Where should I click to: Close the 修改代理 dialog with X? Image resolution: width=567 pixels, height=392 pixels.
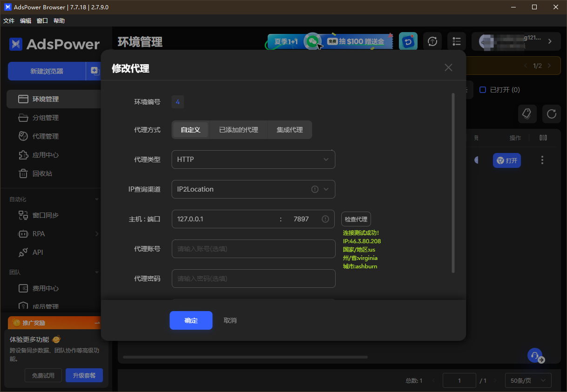pos(448,67)
